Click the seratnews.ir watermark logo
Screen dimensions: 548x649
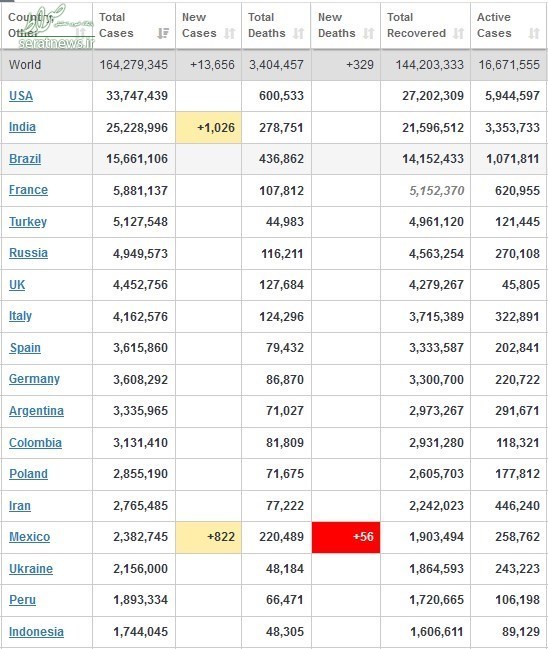[x=56, y=28]
